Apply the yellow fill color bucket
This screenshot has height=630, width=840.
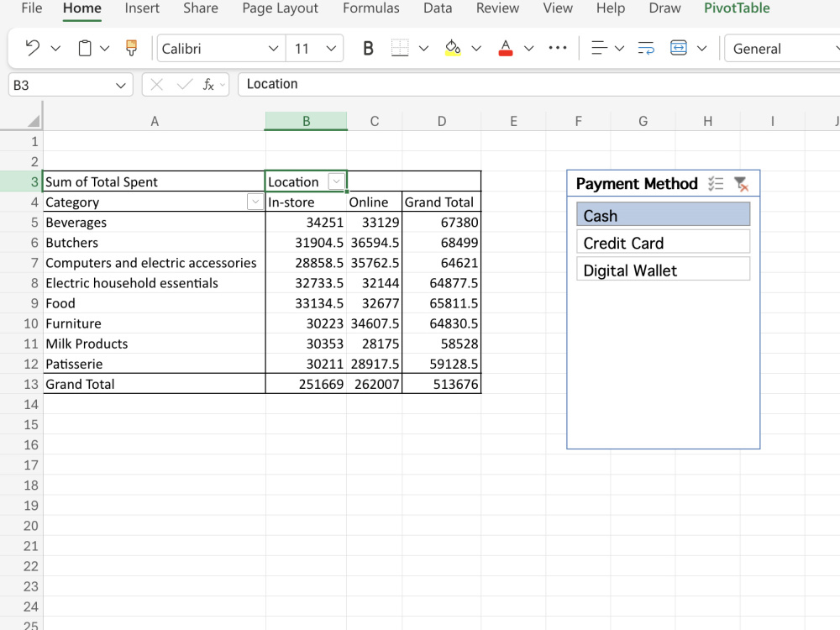tap(453, 48)
